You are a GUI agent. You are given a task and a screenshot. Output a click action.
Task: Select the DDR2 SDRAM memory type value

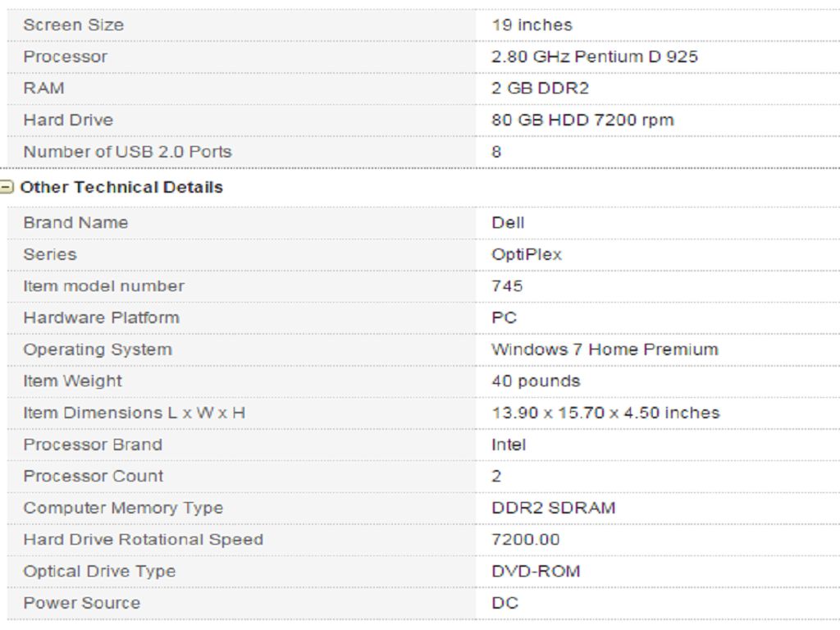pos(553,508)
